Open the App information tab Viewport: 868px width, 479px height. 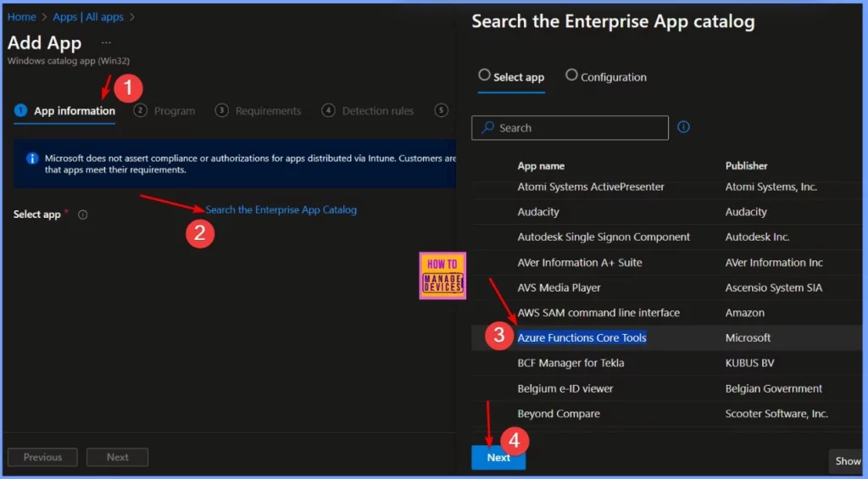coord(64,111)
